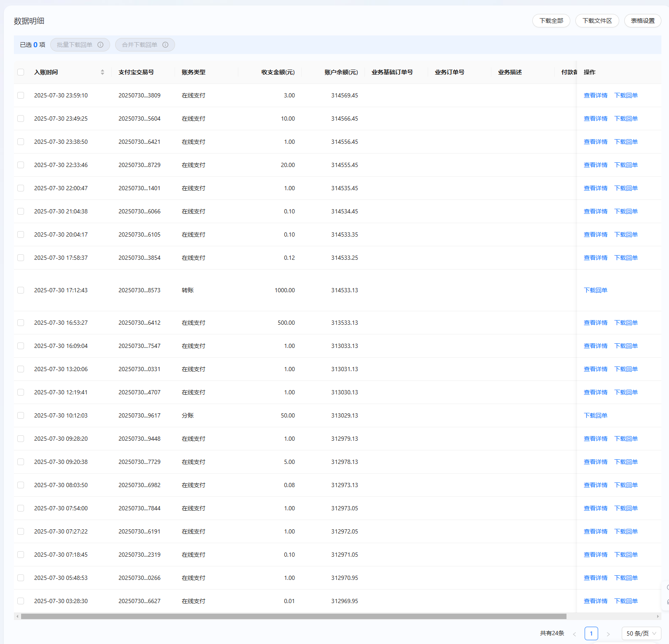669x644 pixels.
Task: Open the 50 条/页 page size dropdown
Action: tap(641, 633)
